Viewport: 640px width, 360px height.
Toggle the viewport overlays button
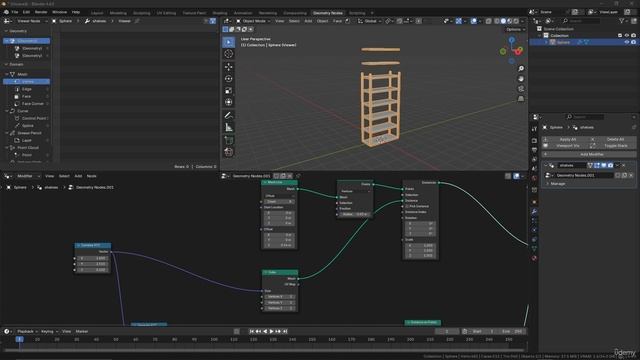(473, 21)
